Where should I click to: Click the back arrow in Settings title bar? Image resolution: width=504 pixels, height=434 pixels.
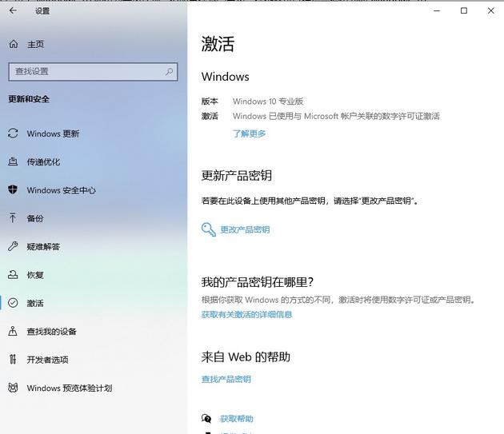click(x=13, y=10)
